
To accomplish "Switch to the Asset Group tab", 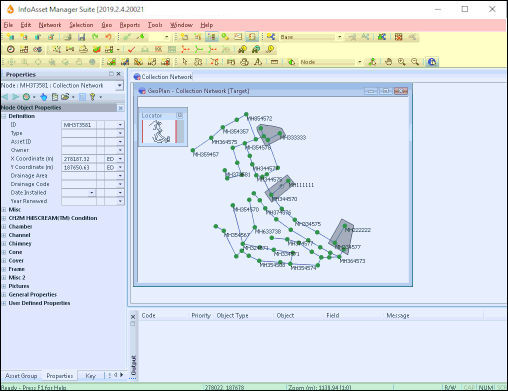I will [x=21, y=376].
